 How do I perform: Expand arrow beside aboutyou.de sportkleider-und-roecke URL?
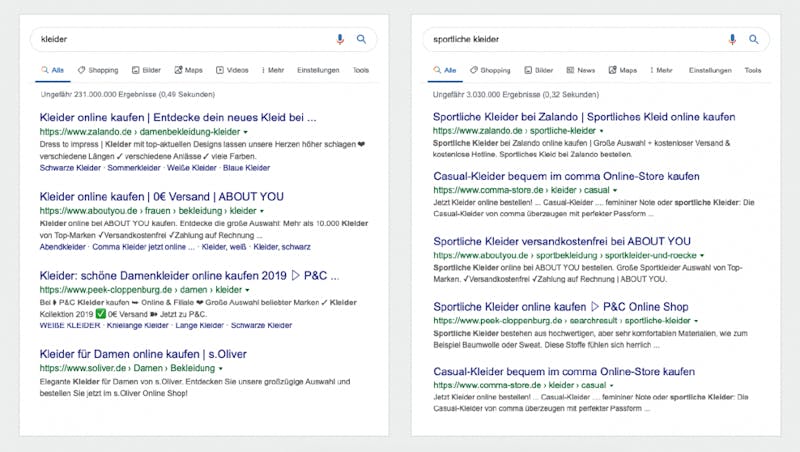point(702,256)
